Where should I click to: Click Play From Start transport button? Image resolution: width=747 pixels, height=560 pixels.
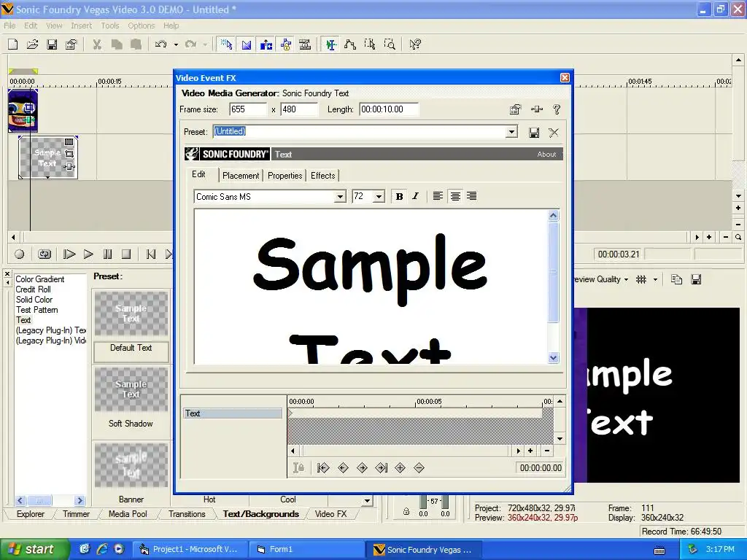click(x=69, y=254)
